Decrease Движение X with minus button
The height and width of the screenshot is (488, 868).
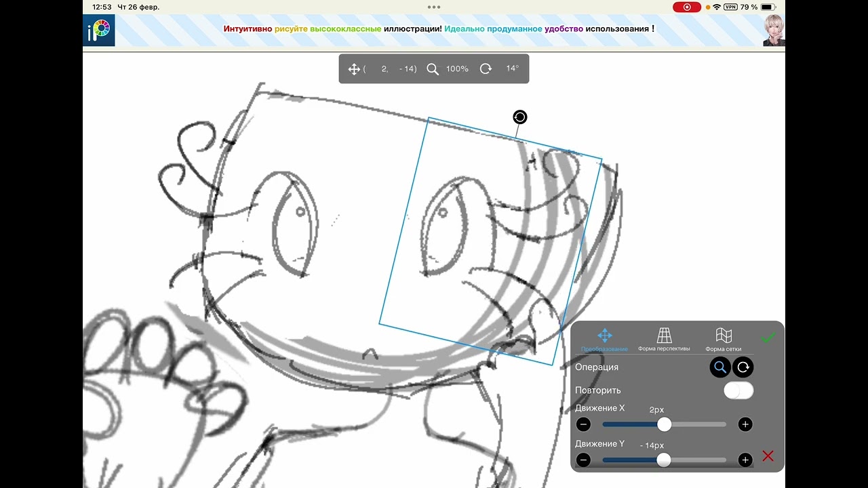click(583, 425)
